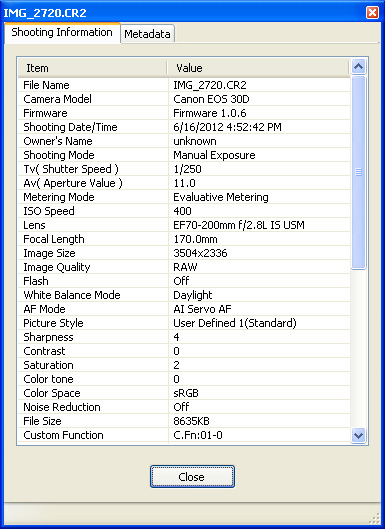Screen dimensions: 385x529
Task: Select the Camera Model row label
Action: (57, 99)
